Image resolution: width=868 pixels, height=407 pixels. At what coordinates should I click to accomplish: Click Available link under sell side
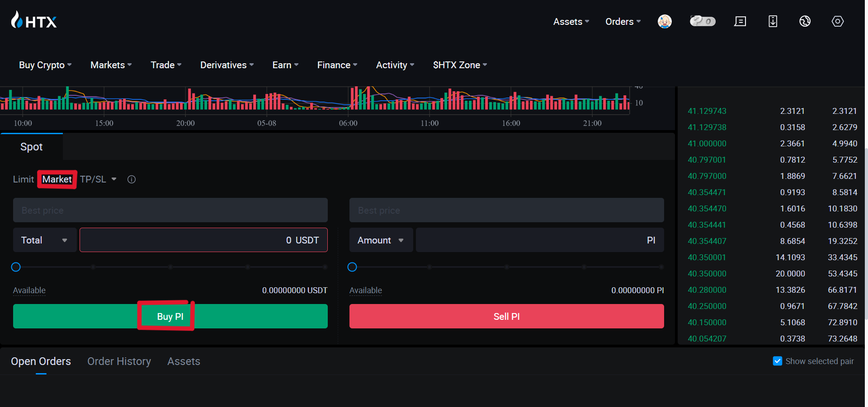366,290
